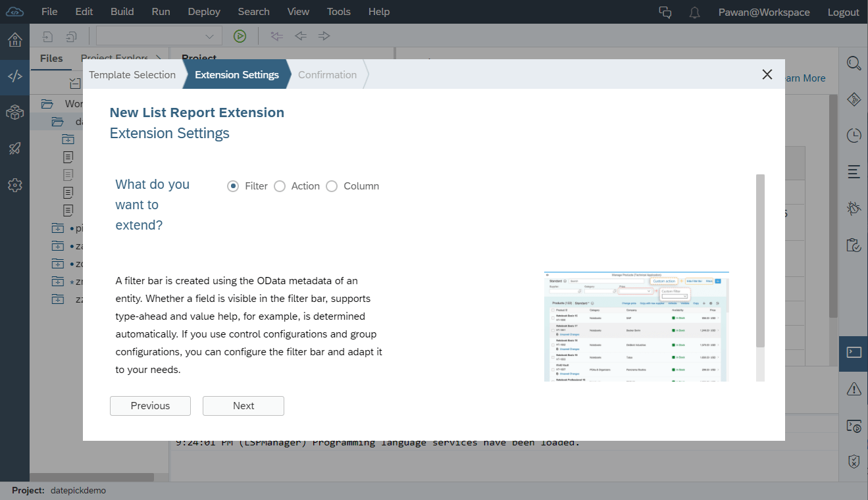This screenshot has width=868, height=500.
Task: Show the Problems panel using the warning icon
Action: (853, 388)
